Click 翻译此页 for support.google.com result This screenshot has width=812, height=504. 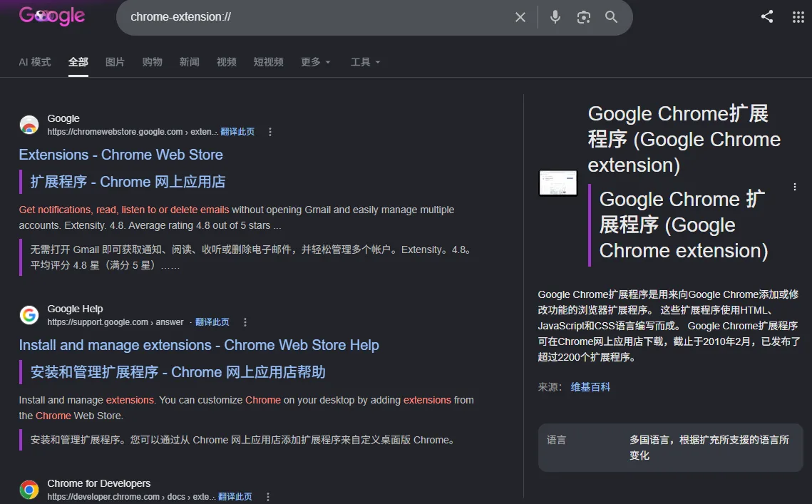pos(212,322)
